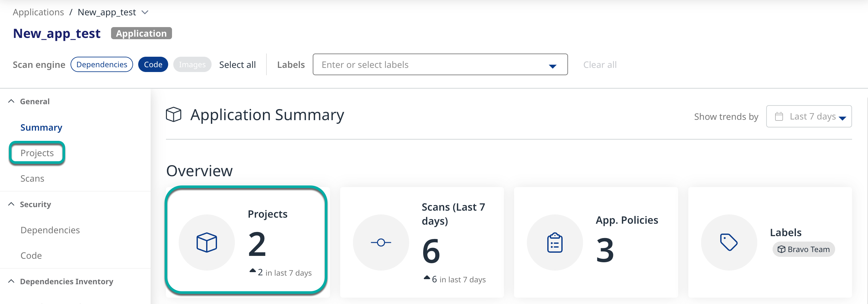Open Projects in the sidebar

37,153
